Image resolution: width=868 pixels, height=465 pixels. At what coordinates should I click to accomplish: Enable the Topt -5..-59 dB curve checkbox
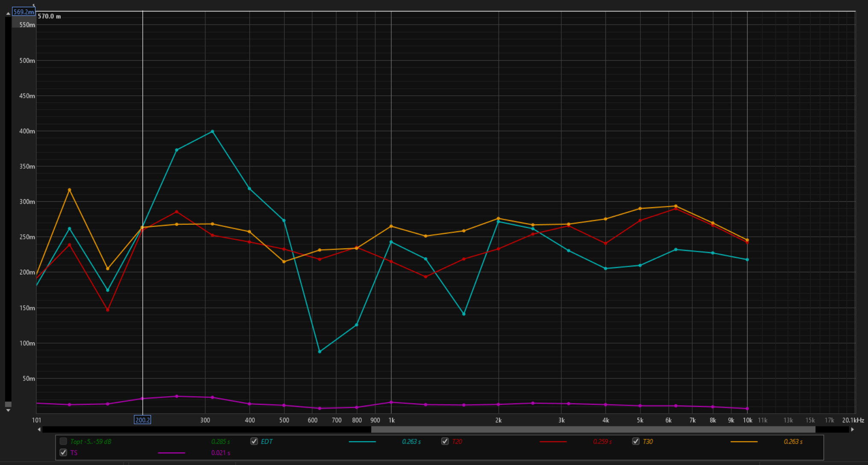coord(63,441)
